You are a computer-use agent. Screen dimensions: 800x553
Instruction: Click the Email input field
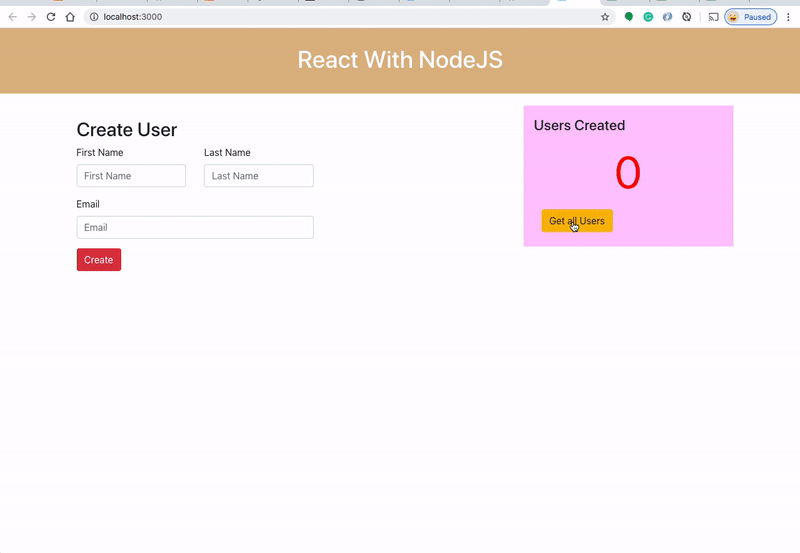click(195, 227)
